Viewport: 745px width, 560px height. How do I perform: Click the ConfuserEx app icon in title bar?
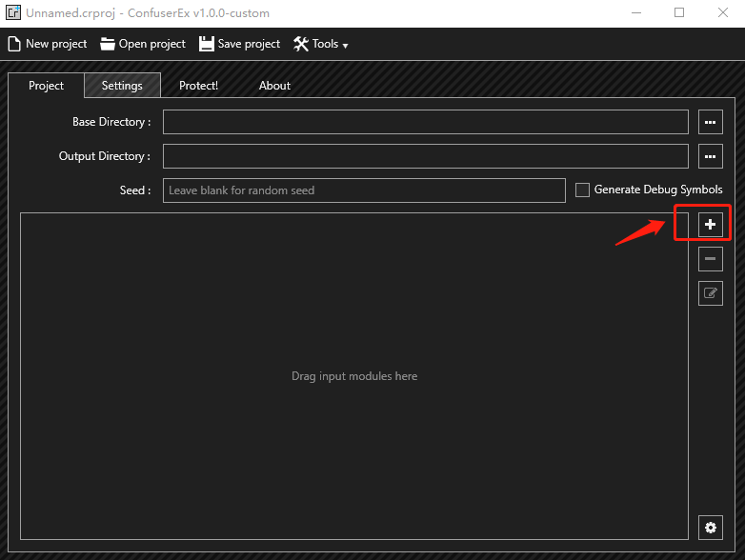13,12
